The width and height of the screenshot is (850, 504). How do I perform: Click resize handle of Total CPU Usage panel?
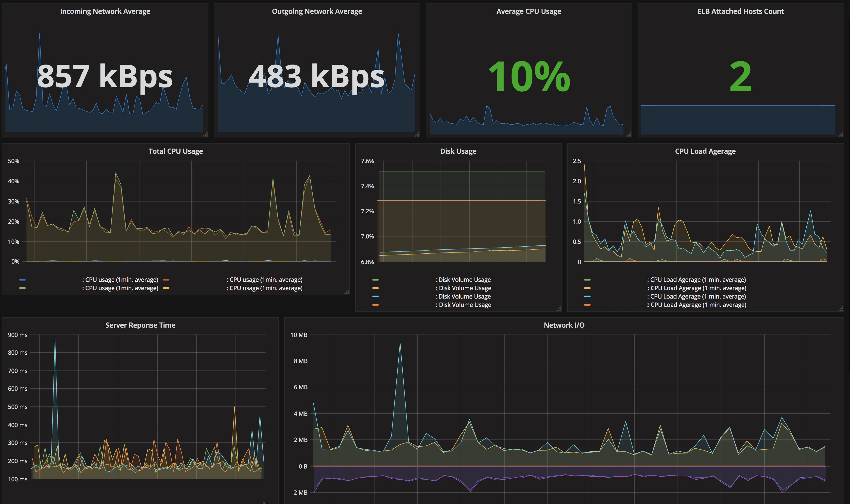click(347, 292)
